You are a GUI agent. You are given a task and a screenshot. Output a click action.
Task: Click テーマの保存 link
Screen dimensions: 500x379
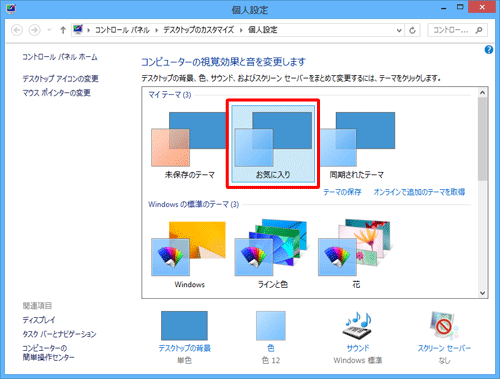(x=342, y=192)
